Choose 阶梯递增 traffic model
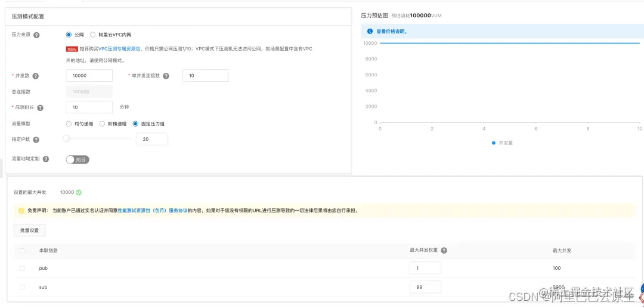This screenshot has width=644, height=308. click(103, 124)
